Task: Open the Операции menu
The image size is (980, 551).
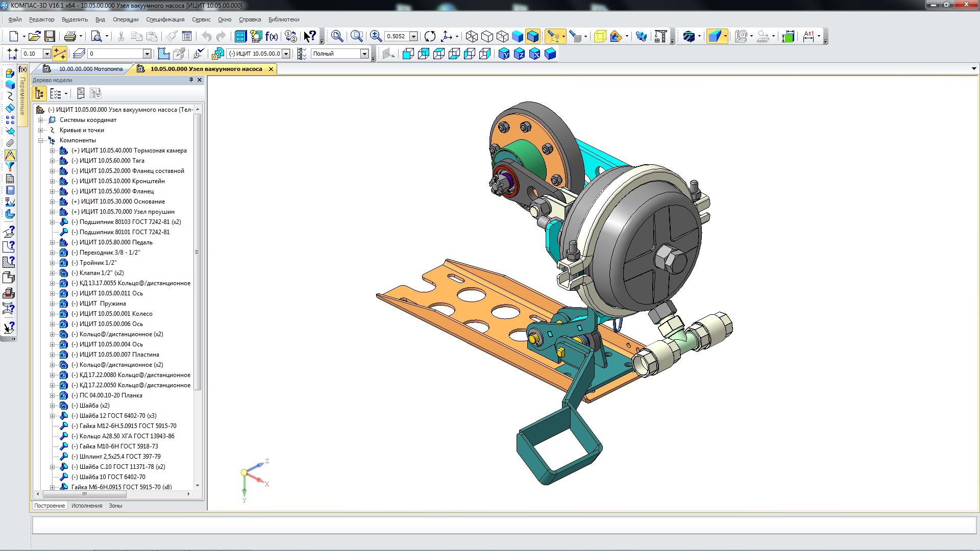Action: click(x=126, y=19)
